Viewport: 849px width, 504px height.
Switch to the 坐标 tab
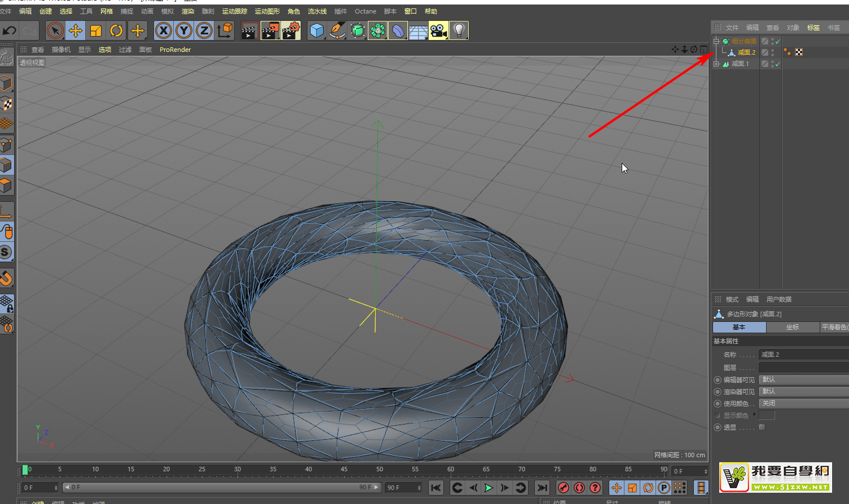click(793, 327)
